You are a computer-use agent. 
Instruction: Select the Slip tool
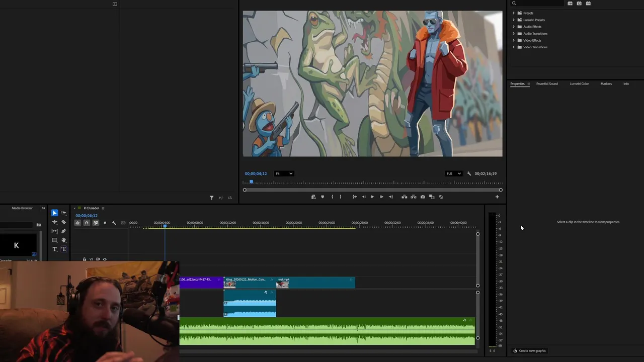(x=54, y=231)
